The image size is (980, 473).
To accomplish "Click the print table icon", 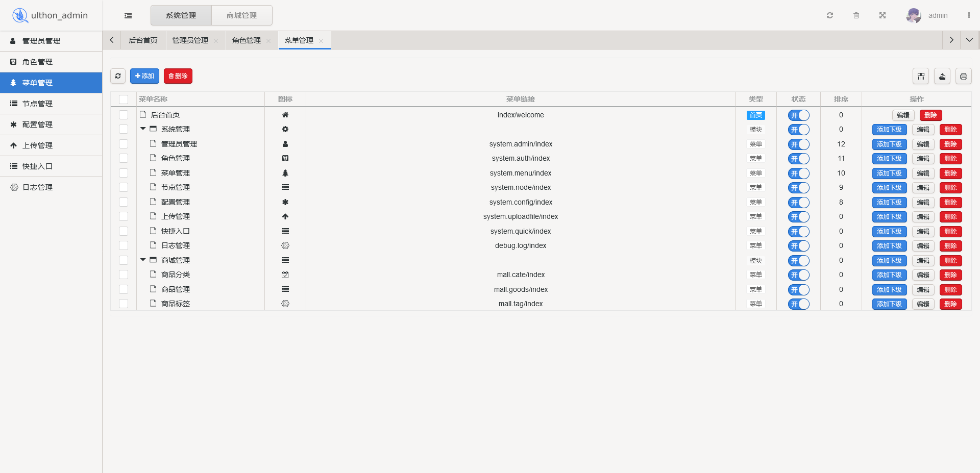I will point(963,77).
